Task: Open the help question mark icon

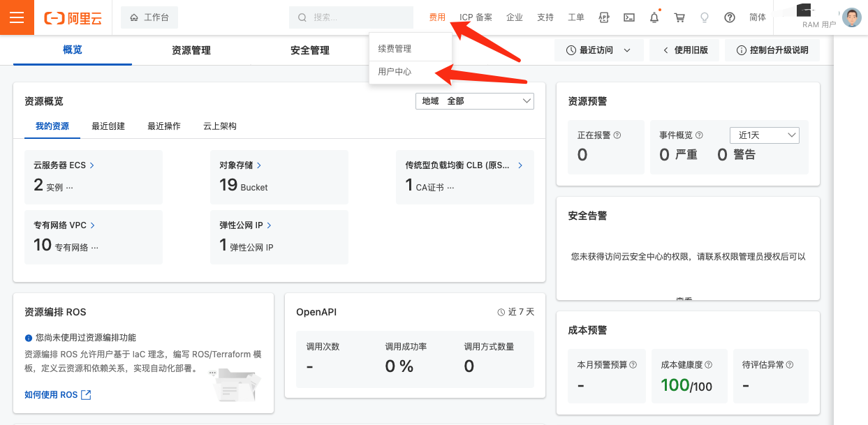Action: point(730,17)
